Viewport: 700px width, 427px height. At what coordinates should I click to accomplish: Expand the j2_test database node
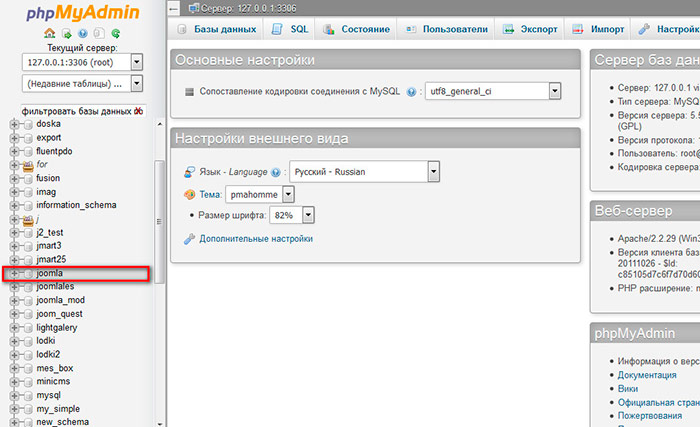click(14, 233)
